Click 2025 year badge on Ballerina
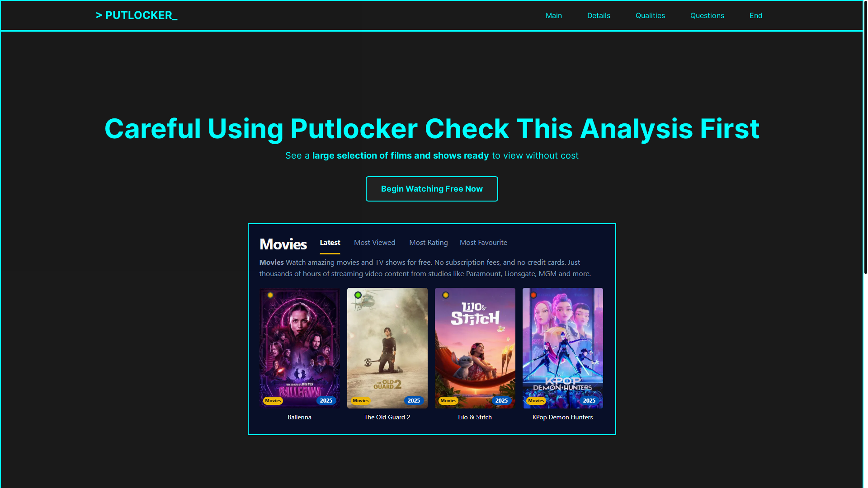 [326, 401]
